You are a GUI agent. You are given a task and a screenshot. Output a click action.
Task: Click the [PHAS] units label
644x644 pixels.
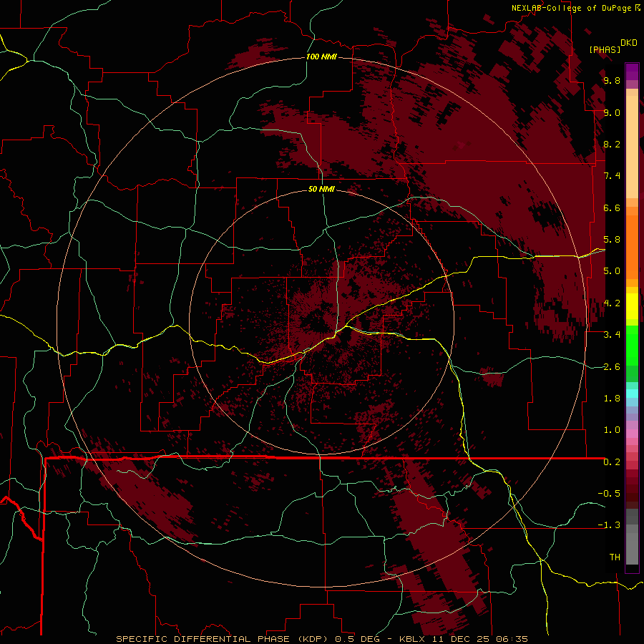605,49
